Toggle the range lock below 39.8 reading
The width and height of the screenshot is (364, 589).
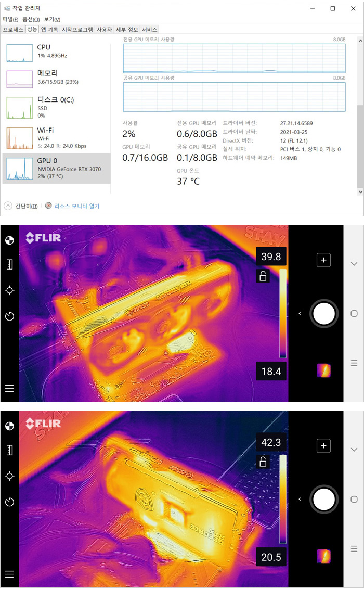[263, 275]
